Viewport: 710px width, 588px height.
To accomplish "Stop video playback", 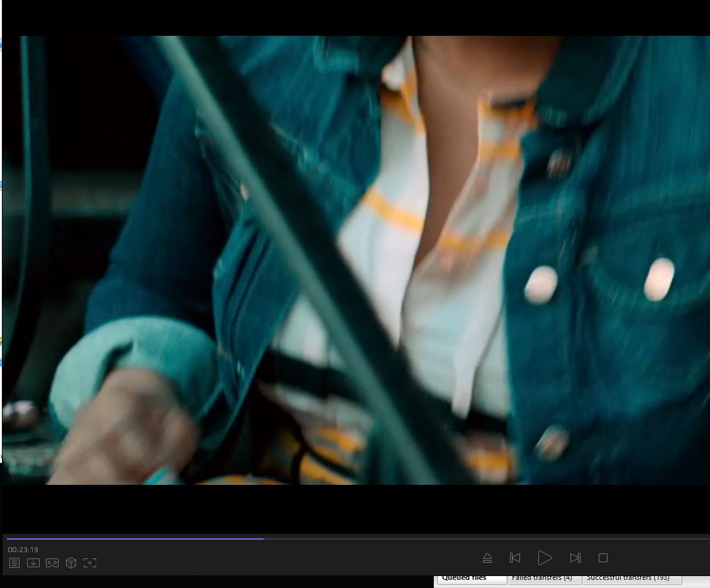I will coord(602,558).
